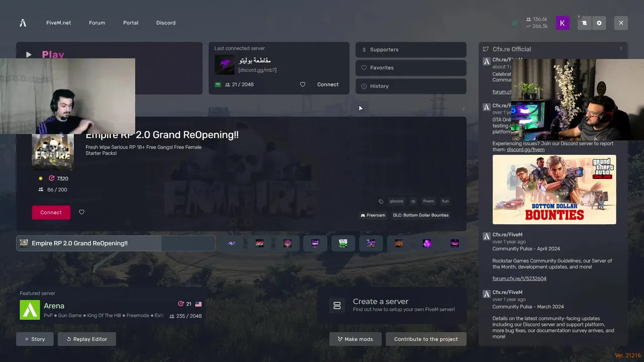
Task: Click the DLC: Bottom Dollar Bounties label
Action: 421,215
